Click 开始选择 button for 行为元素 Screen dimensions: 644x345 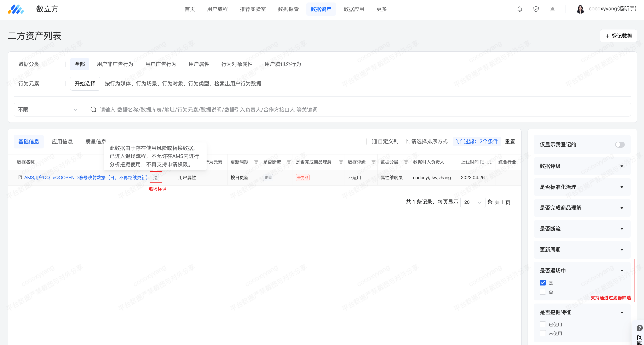coord(85,84)
